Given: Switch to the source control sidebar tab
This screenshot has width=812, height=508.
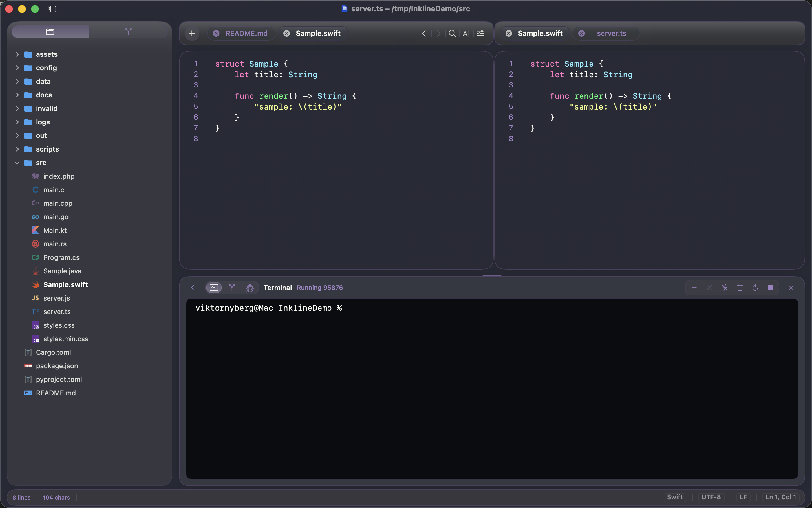Looking at the screenshot, I should point(128,32).
